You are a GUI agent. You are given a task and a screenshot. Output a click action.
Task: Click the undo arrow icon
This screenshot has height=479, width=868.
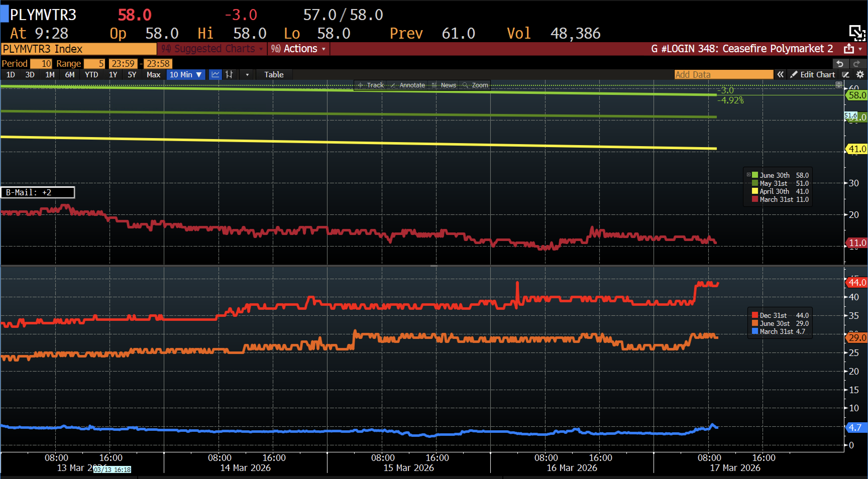pyautogui.click(x=840, y=64)
